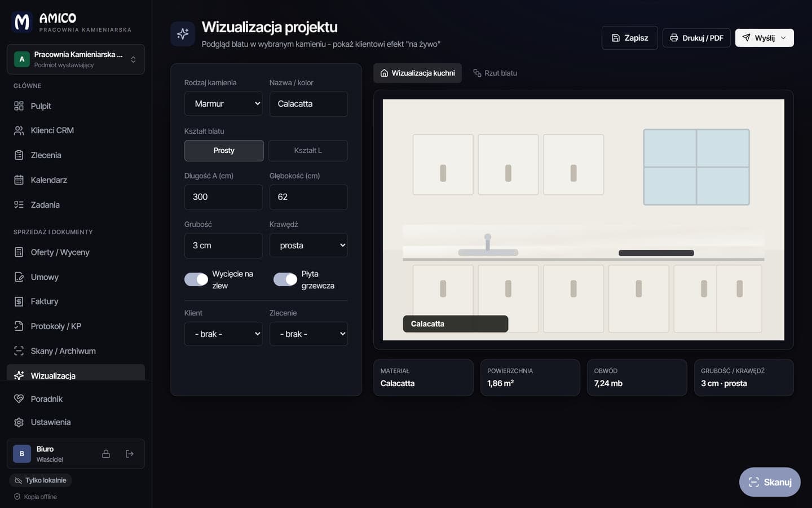This screenshot has height=508, width=812.
Task: Open the Rodzaj kamienia dropdown
Action: [223, 104]
